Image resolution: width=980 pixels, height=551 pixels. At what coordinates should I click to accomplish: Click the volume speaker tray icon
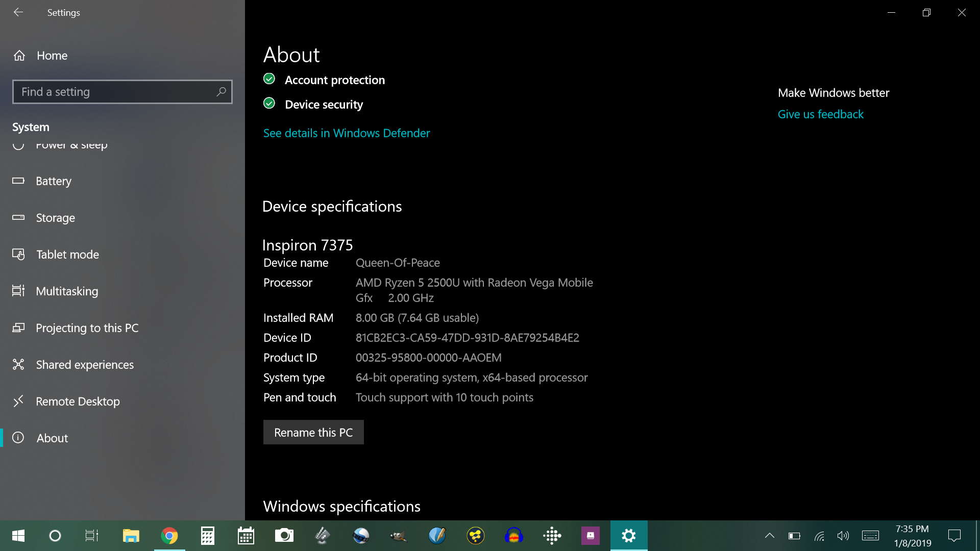(843, 536)
